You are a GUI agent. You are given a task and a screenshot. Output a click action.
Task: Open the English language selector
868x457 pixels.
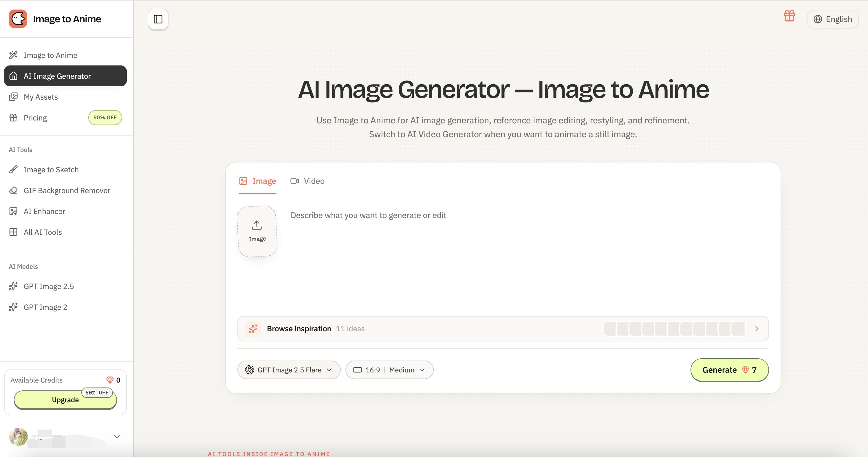pos(833,19)
